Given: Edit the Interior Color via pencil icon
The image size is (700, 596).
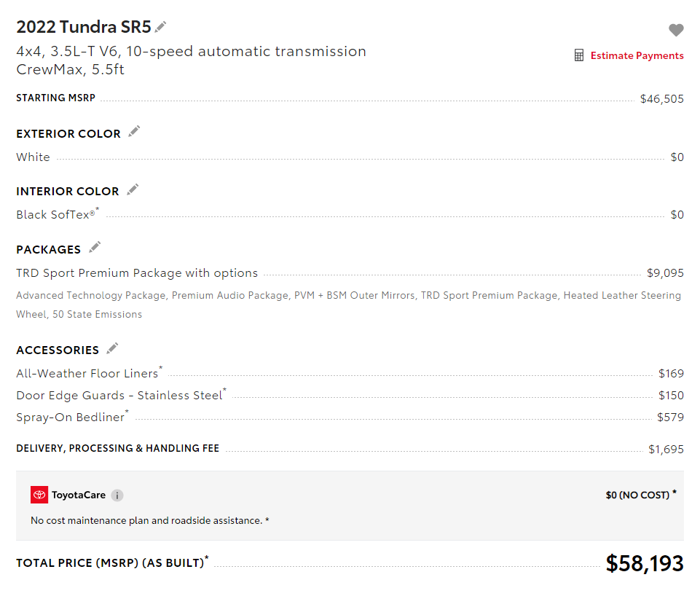Looking at the screenshot, I should (133, 189).
